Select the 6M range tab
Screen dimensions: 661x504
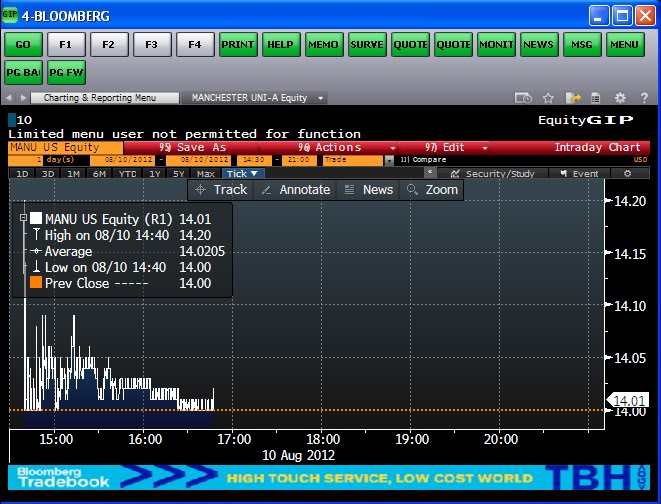click(99, 174)
